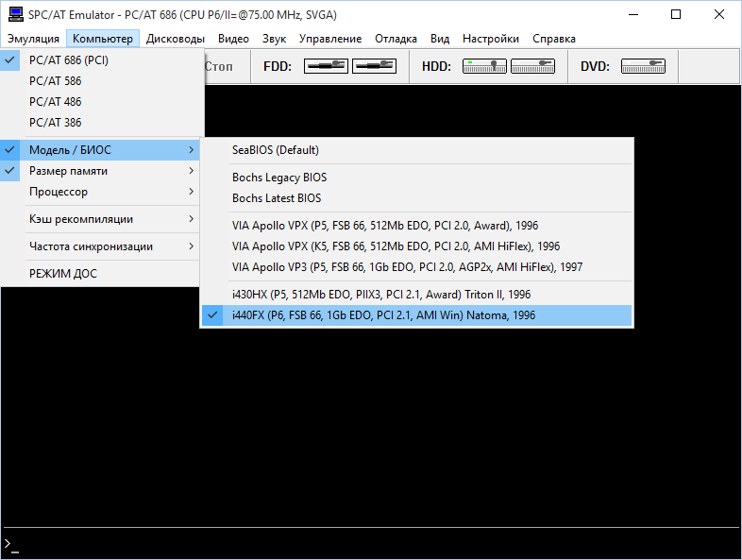Open the Дисководы menu

click(x=175, y=39)
